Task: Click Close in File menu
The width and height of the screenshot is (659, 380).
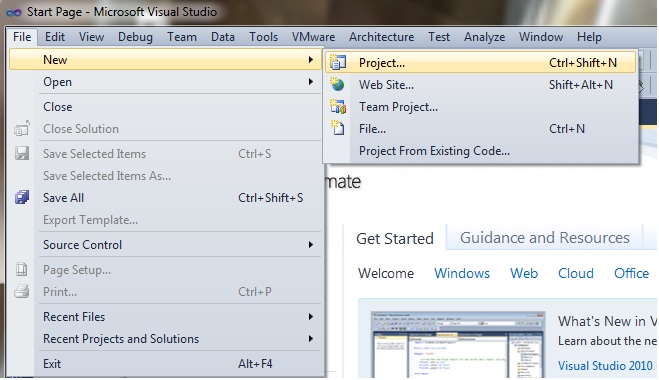Action: coord(166,107)
